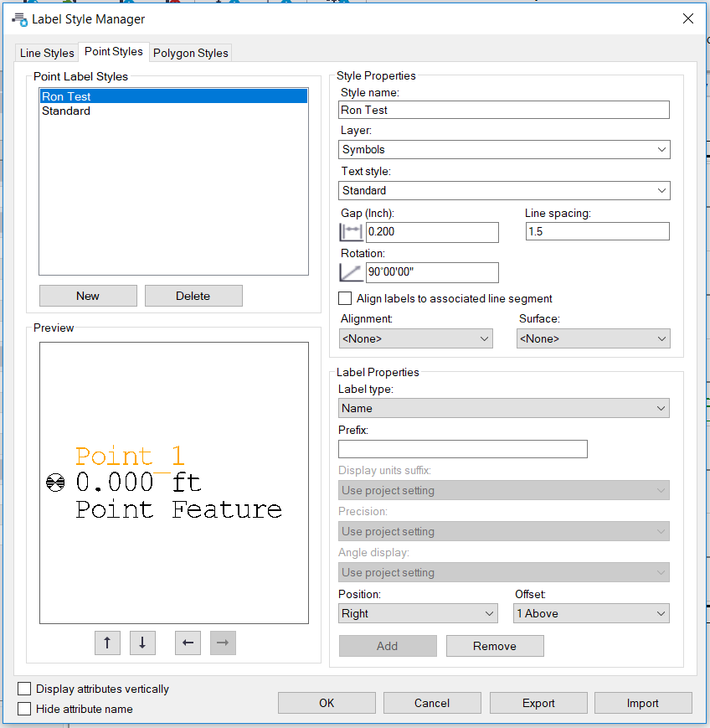Open the Label type dropdown showing Name
Viewport: 710px width, 728px height.
[504, 408]
